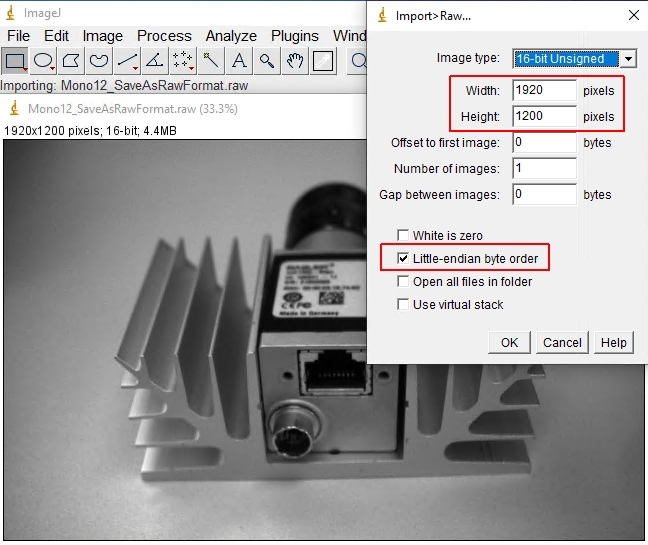Open the Analyze menu
Viewport: 648px width, 545px height.
[x=231, y=36]
